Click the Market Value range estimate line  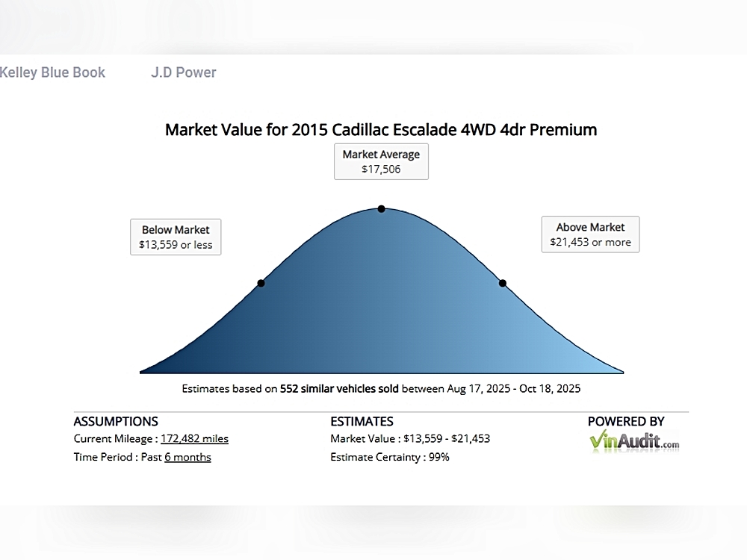(x=410, y=439)
